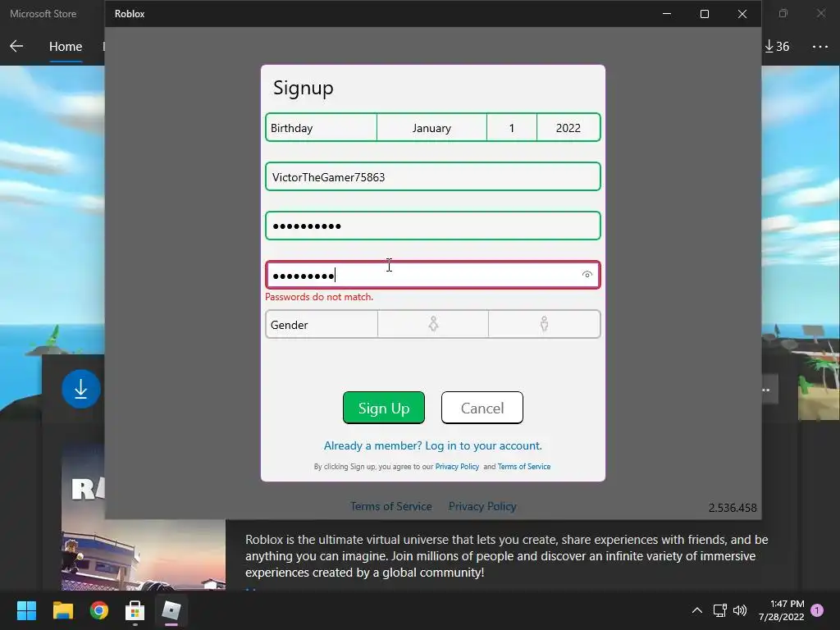Go back in Microsoft Store window
840x630 pixels.
click(x=16, y=46)
